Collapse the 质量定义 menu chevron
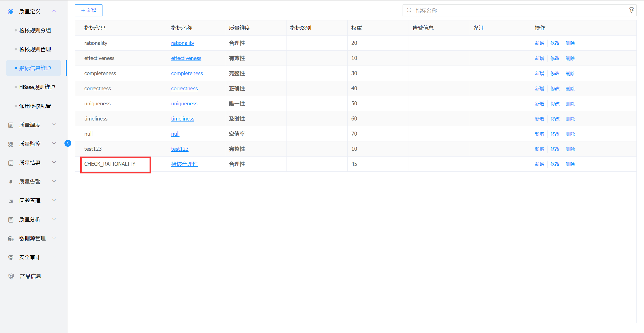 pos(54,11)
